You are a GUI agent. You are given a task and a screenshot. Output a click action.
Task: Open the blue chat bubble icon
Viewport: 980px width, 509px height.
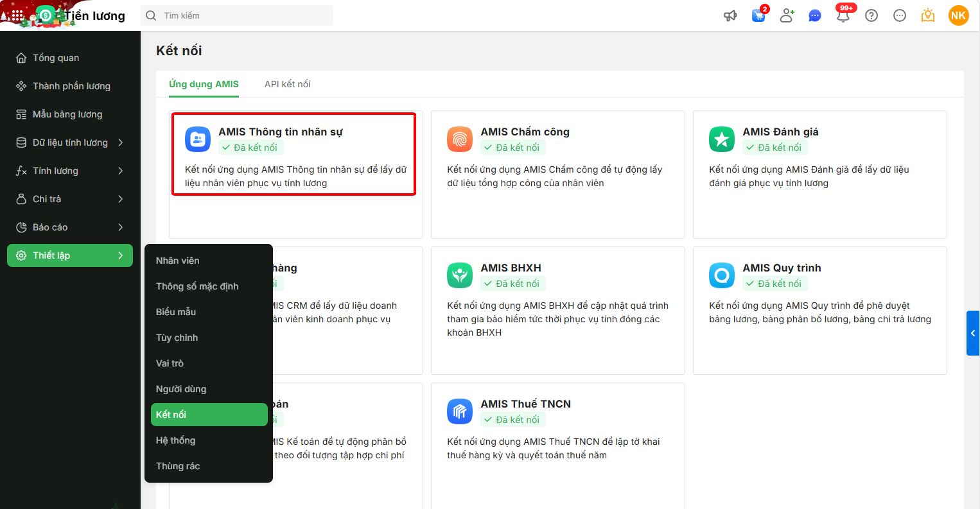click(x=815, y=15)
